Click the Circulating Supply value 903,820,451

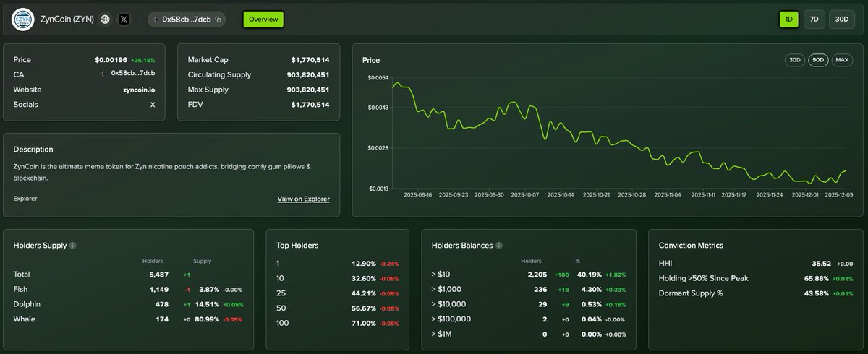point(308,74)
